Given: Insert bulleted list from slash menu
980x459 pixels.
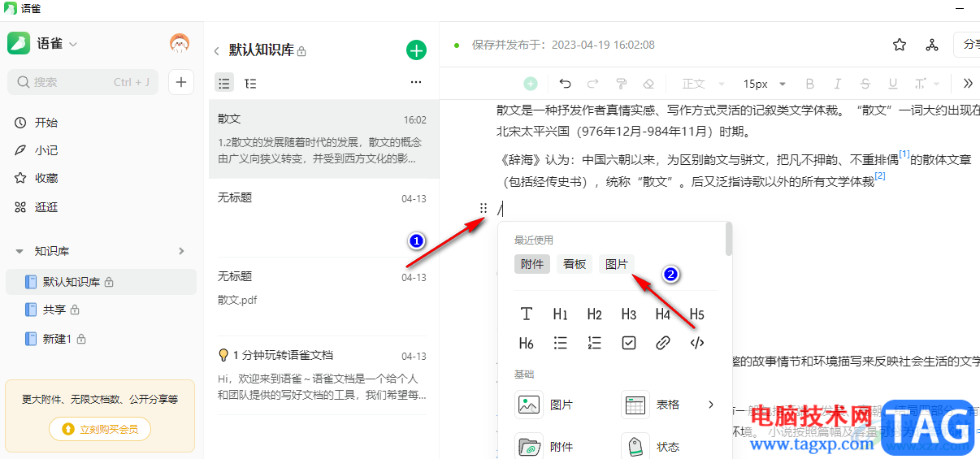Looking at the screenshot, I should tap(560, 343).
